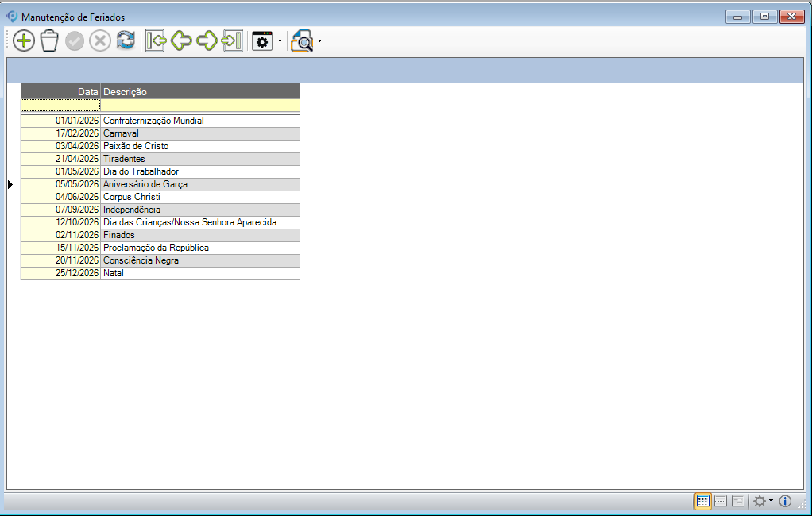This screenshot has width=812, height=516.
Task: Click the green plus add record icon
Action: 24,41
